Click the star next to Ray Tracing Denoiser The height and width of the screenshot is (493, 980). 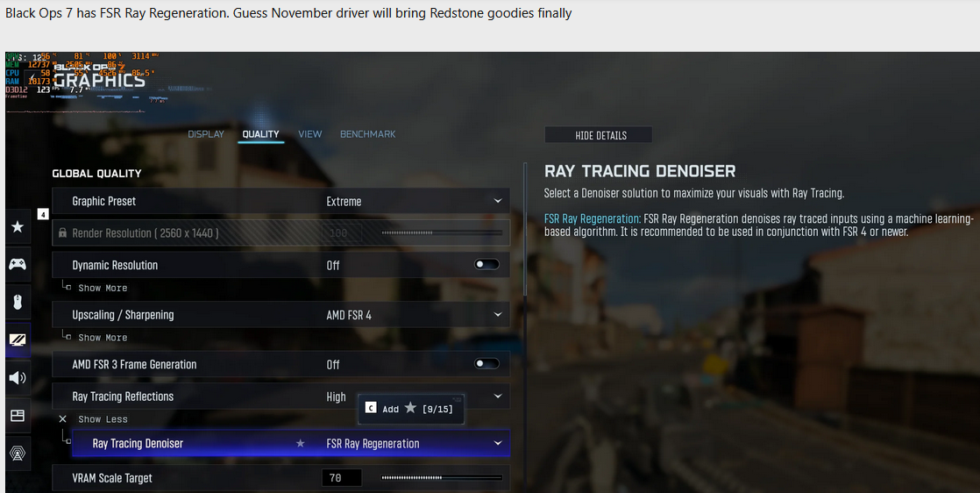pyautogui.click(x=300, y=443)
